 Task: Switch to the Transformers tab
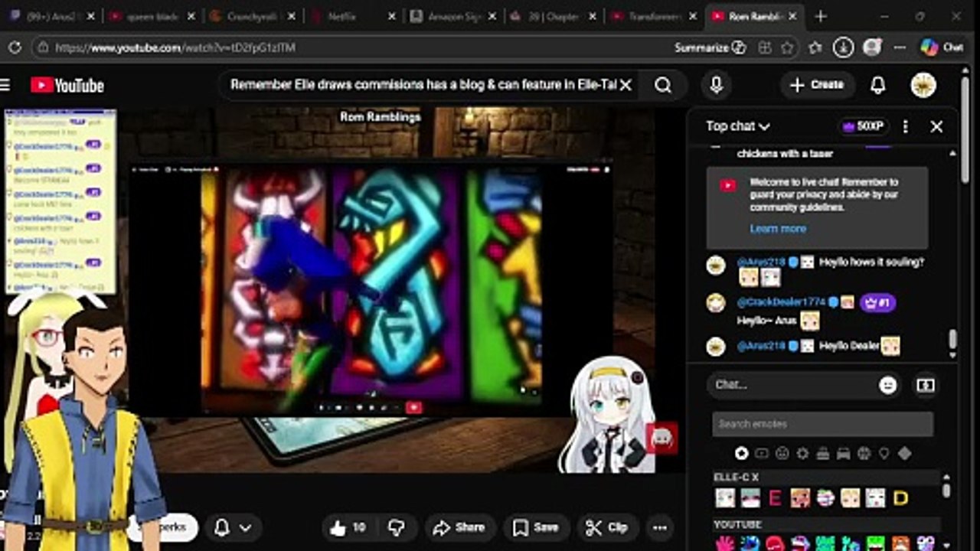[x=652, y=16]
